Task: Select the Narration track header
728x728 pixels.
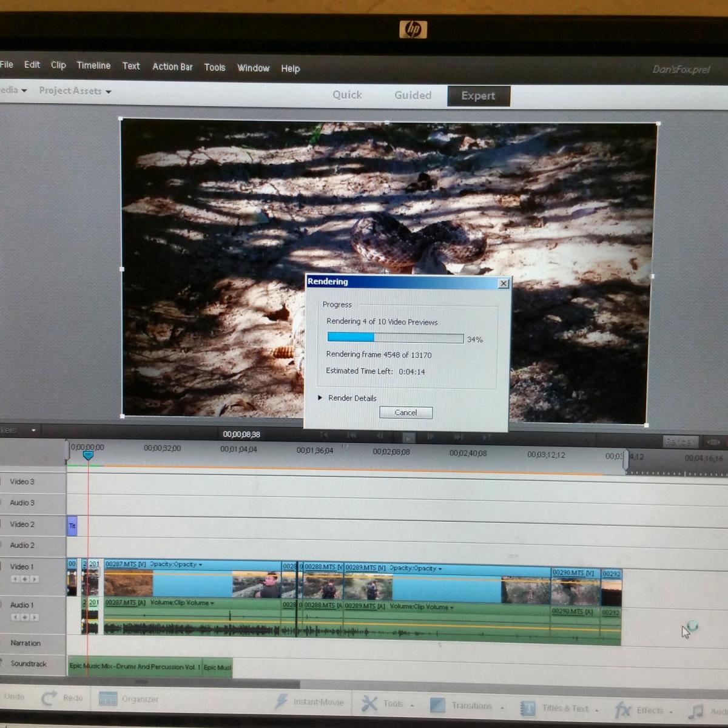Action: pyautogui.click(x=33, y=643)
